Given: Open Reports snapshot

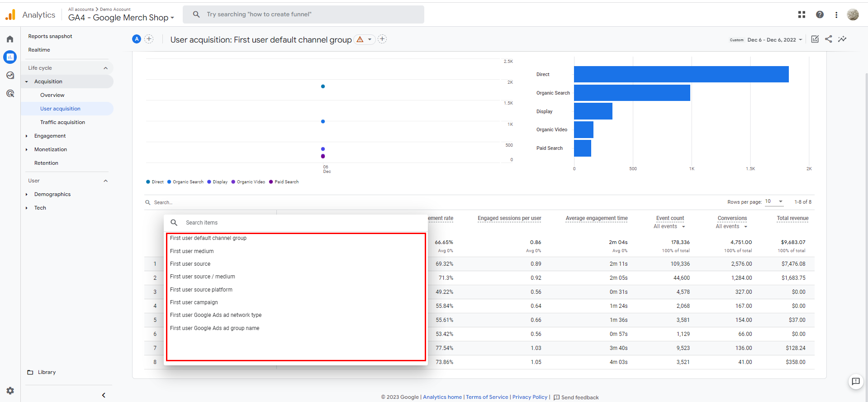Looking at the screenshot, I should pos(50,36).
